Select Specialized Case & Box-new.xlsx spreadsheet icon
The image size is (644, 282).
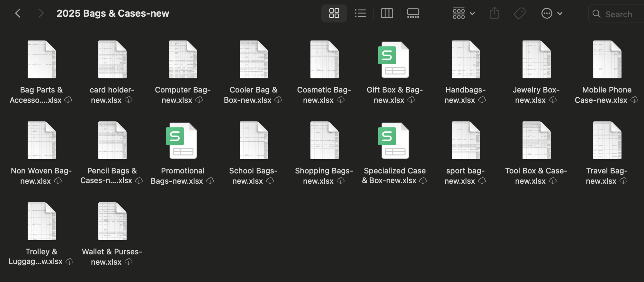pyautogui.click(x=394, y=141)
